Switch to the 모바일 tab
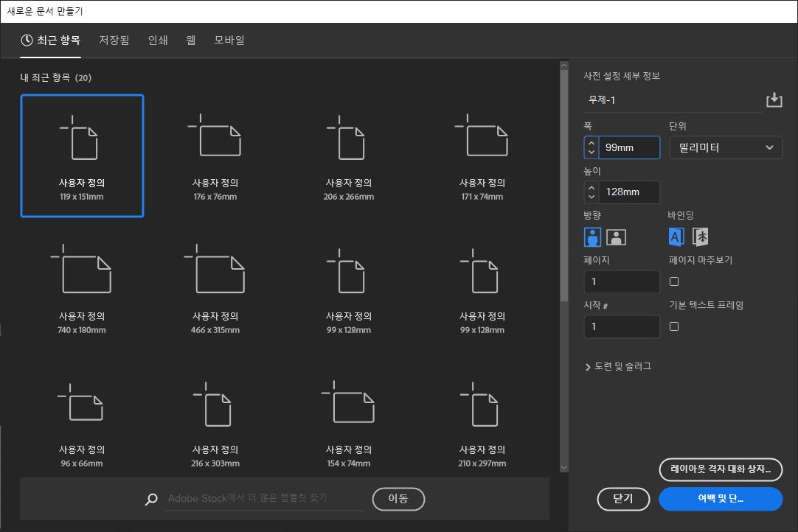Viewport: 798px width, 532px height. [229, 40]
